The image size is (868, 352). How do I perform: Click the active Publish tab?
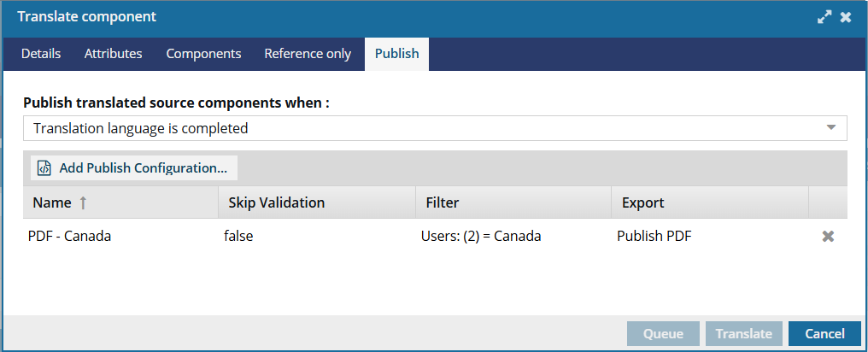coord(397,54)
